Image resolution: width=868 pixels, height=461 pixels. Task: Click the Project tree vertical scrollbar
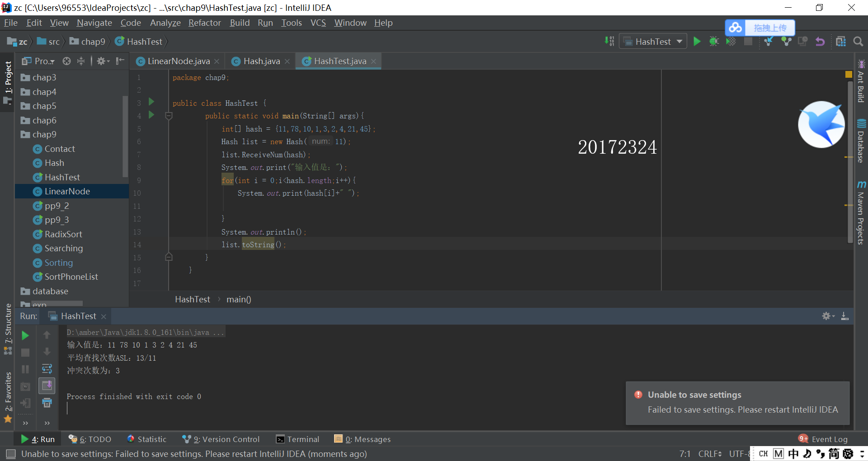125,136
